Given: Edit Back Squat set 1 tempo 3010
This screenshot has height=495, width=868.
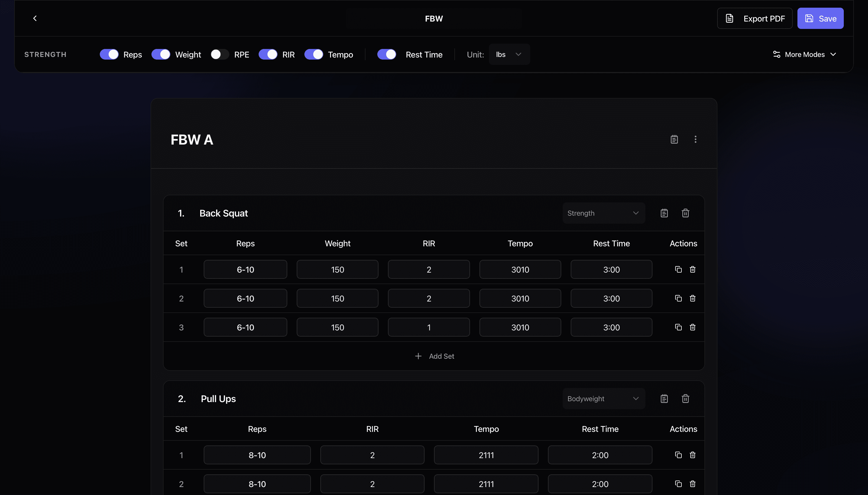Looking at the screenshot, I should point(520,270).
